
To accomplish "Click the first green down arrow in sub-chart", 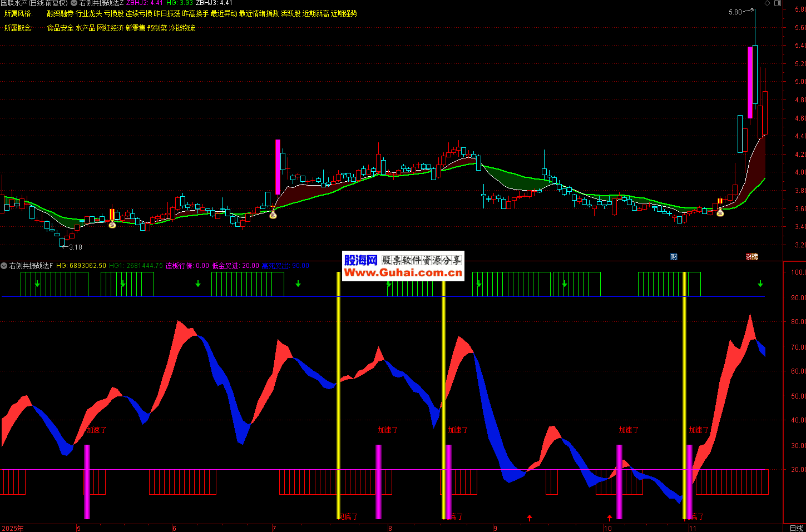I will 37,284.
